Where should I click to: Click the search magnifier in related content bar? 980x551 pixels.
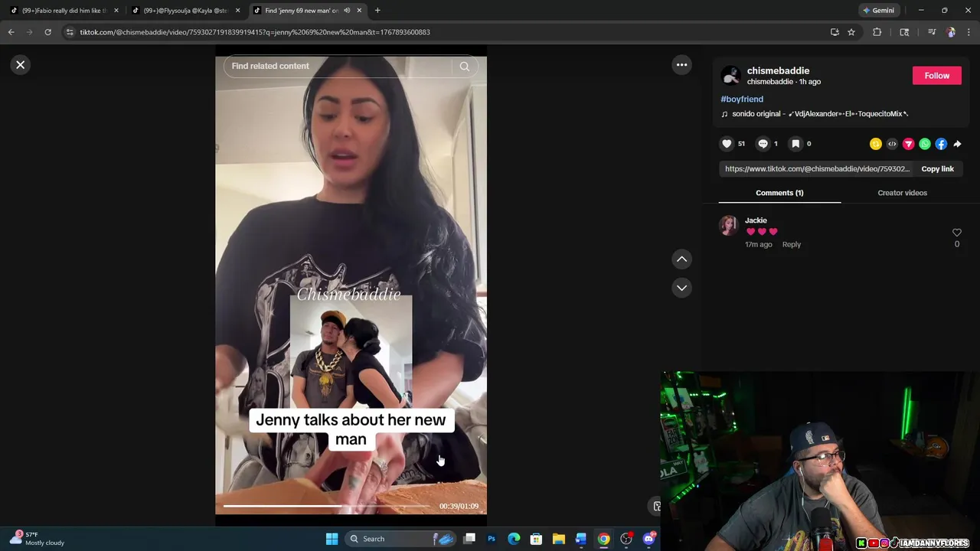464,67
